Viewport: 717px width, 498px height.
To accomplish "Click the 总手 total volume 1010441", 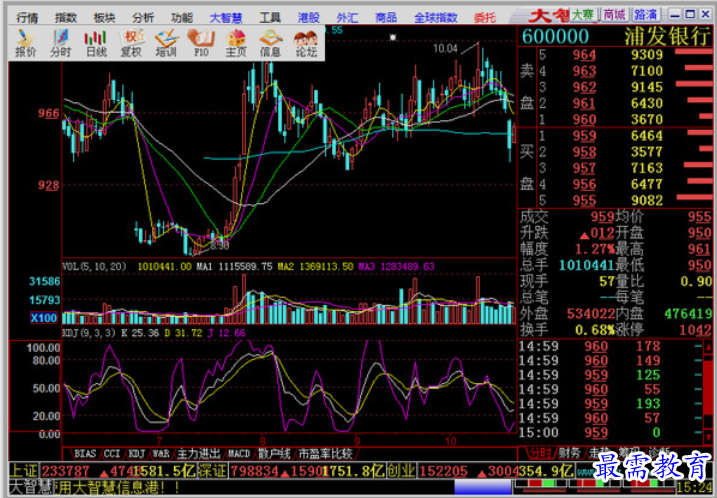I will coord(586,265).
